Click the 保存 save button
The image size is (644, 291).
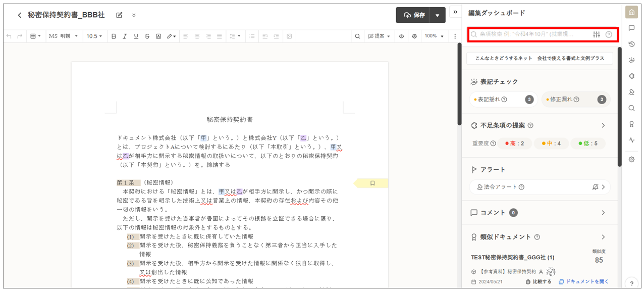tap(413, 15)
